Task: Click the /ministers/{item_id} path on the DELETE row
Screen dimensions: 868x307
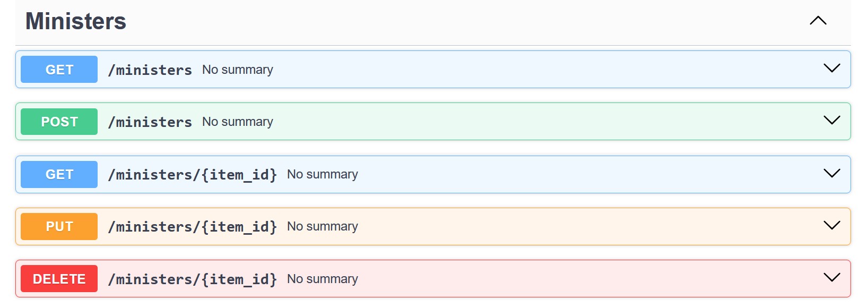Action: tap(193, 278)
